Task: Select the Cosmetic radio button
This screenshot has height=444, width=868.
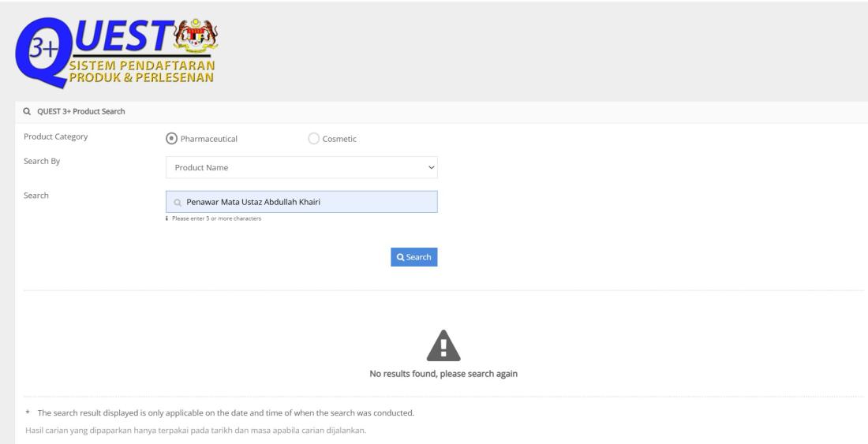Action: pos(313,139)
